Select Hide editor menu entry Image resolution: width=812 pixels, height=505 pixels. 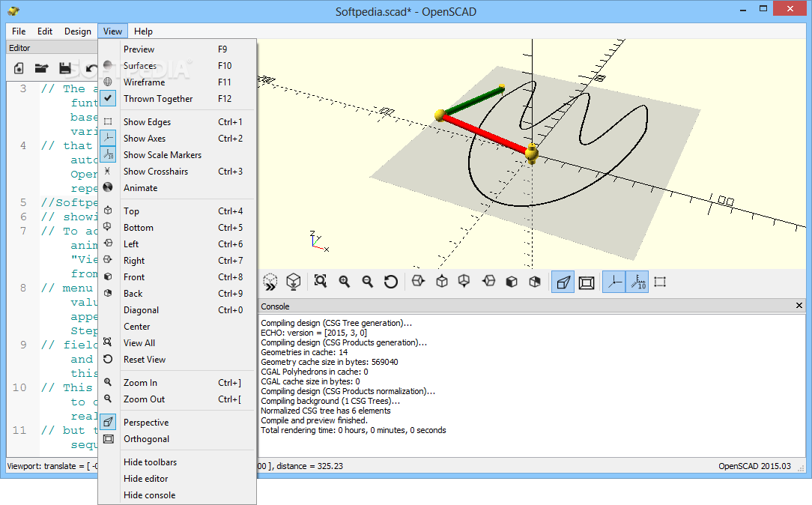coord(177,479)
